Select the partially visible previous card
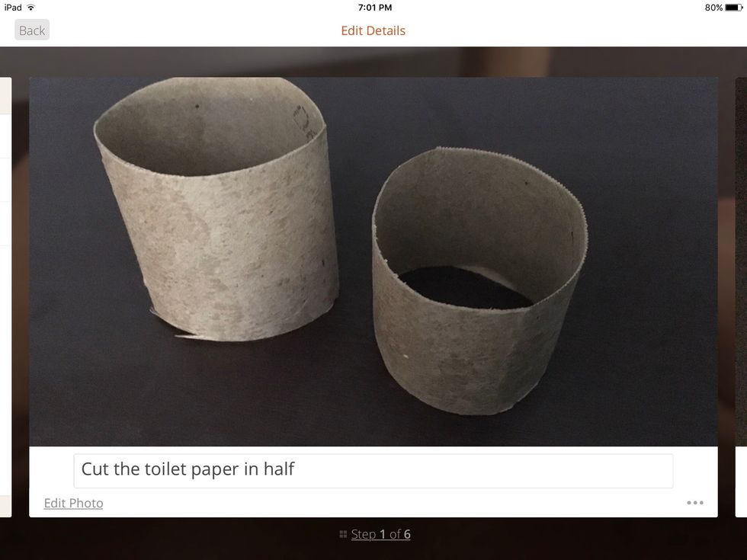This screenshot has width=747, height=560. point(6,297)
